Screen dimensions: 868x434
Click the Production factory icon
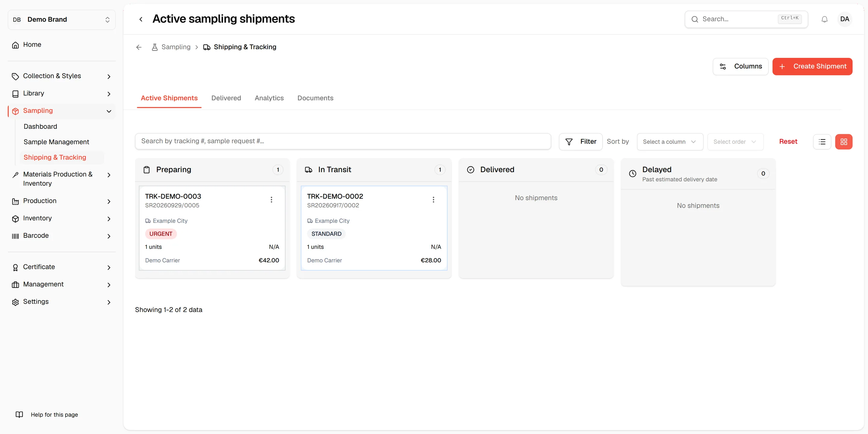click(15, 201)
